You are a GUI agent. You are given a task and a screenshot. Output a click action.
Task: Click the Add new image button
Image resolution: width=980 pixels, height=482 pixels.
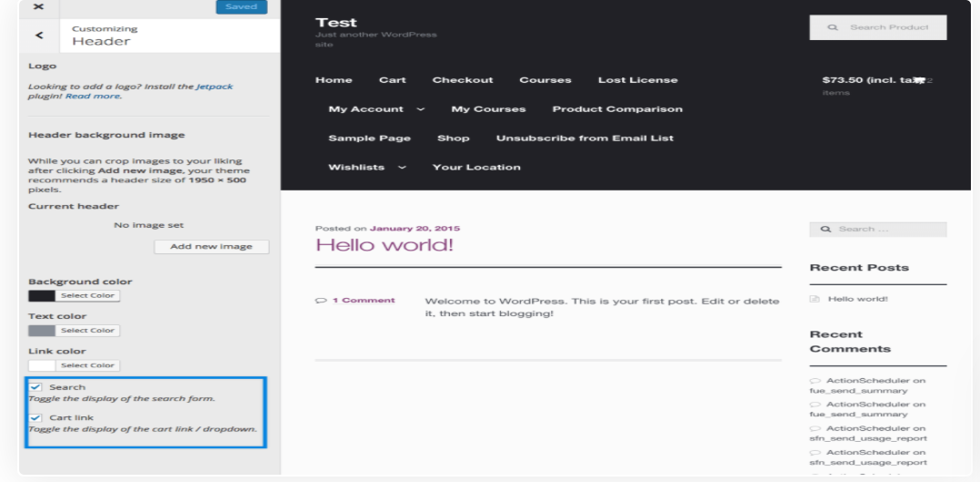[x=211, y=246]
